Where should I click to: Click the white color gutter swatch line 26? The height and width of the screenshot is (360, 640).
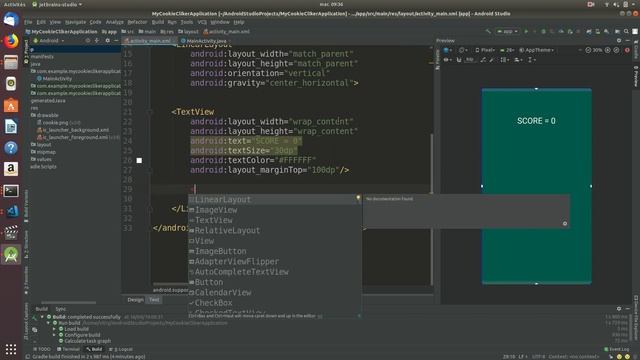point(139,160)
